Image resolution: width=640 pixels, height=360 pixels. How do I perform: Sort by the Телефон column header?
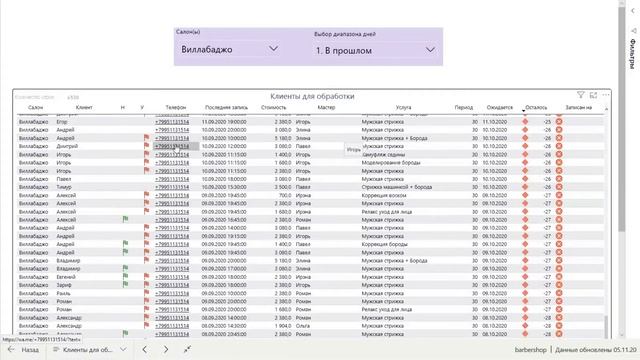point(176,107)
